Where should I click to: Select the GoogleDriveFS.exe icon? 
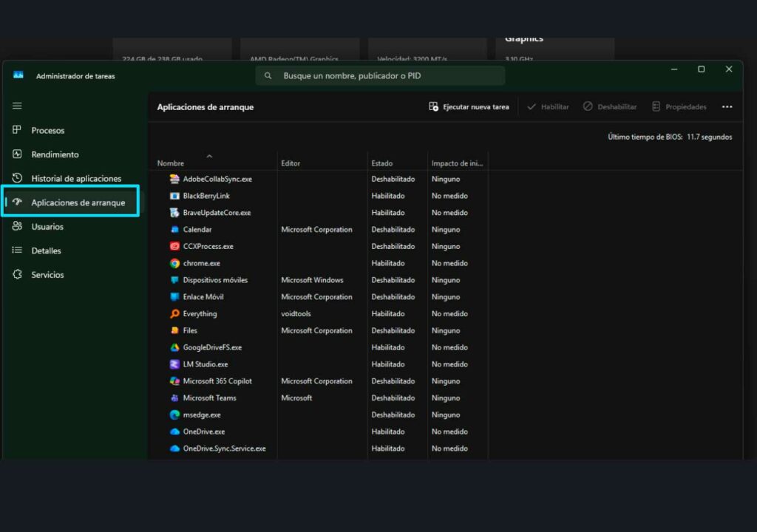(x=174, y=347)
